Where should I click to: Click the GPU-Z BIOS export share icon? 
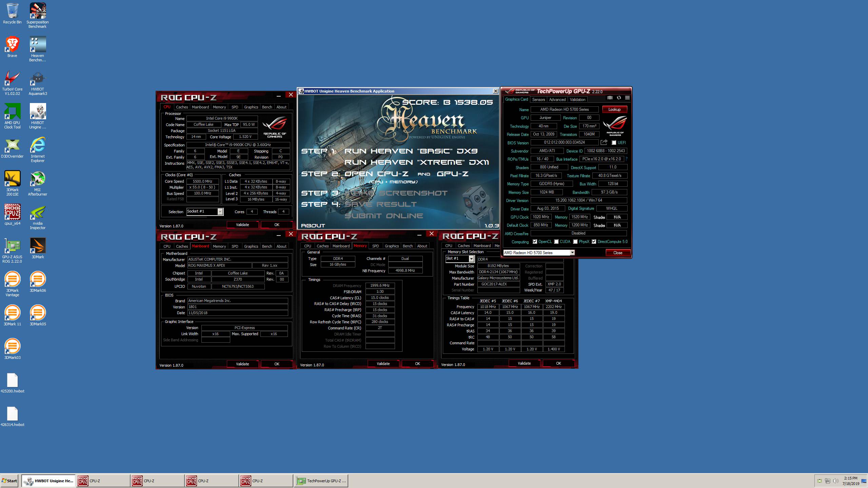point(604,142)
